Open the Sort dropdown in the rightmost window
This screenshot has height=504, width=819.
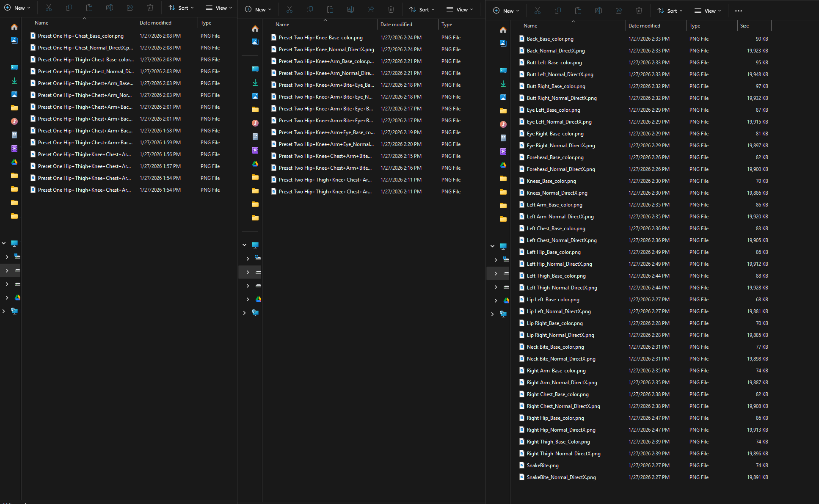pyautogui.click(x=670, y=11)
